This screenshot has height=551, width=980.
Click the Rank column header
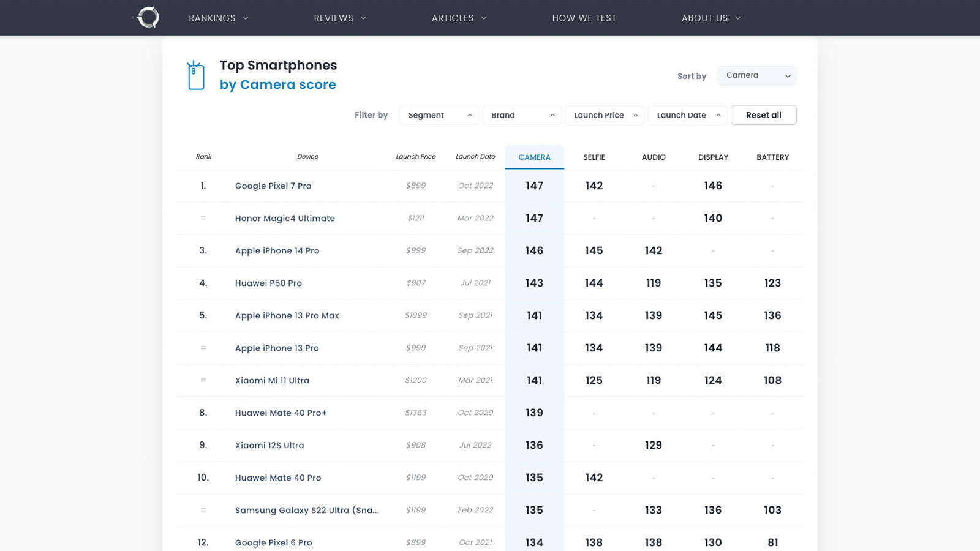203,157
